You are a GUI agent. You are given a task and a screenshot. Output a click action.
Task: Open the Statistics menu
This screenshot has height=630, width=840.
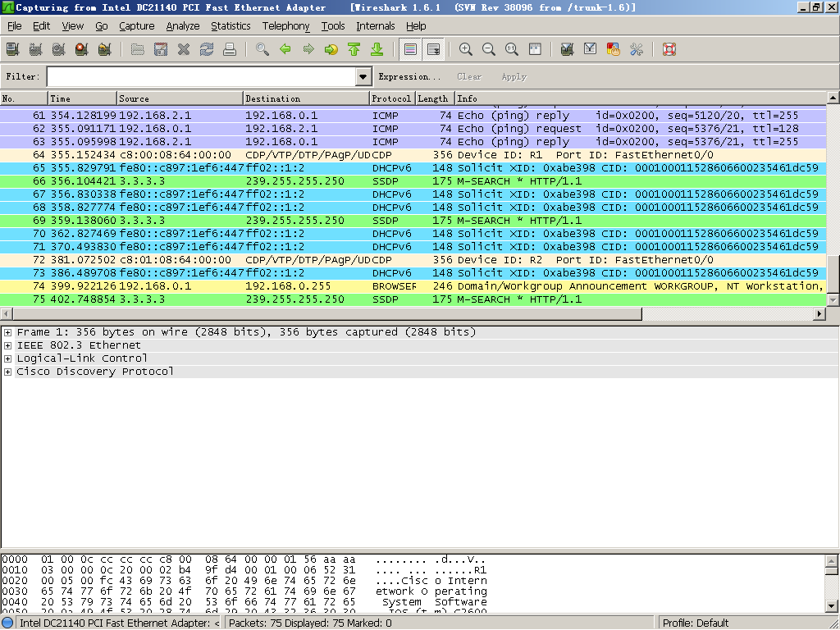point(231,25)
